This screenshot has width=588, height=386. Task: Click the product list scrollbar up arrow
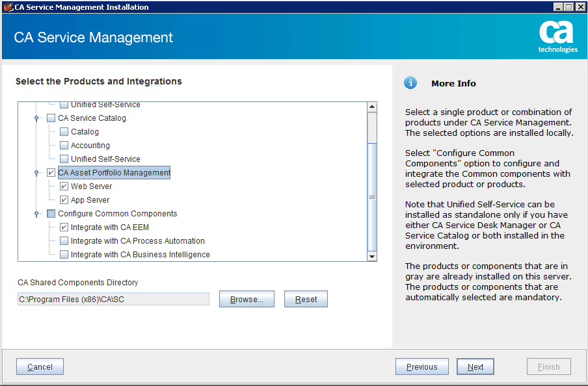[372, 107]
